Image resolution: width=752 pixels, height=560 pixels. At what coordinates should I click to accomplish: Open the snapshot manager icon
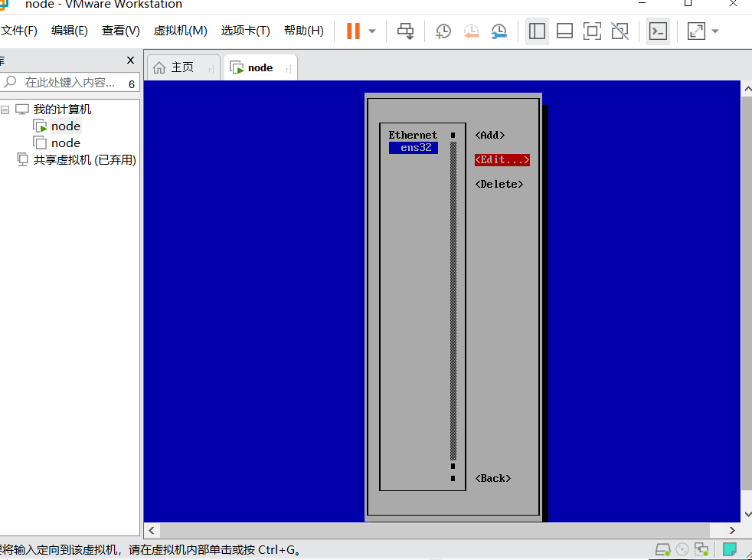tap(499, 31)
